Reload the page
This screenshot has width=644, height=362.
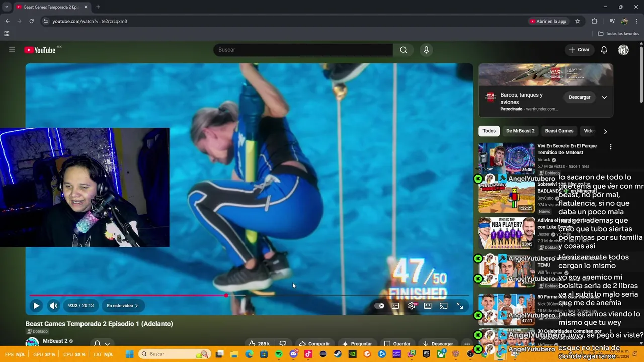31,21
